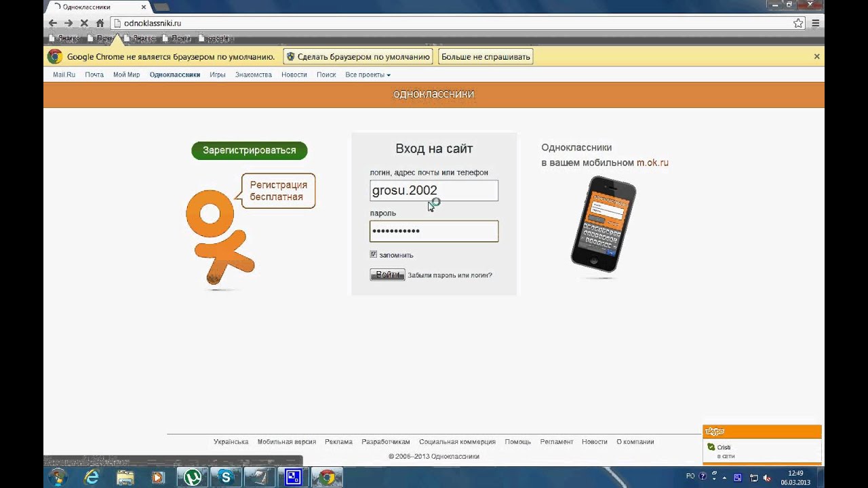Viewport: 868px width, 488px height.
Task: Go back with the browser back arrow
Action: pyautogui.click(x=53, y=23)
